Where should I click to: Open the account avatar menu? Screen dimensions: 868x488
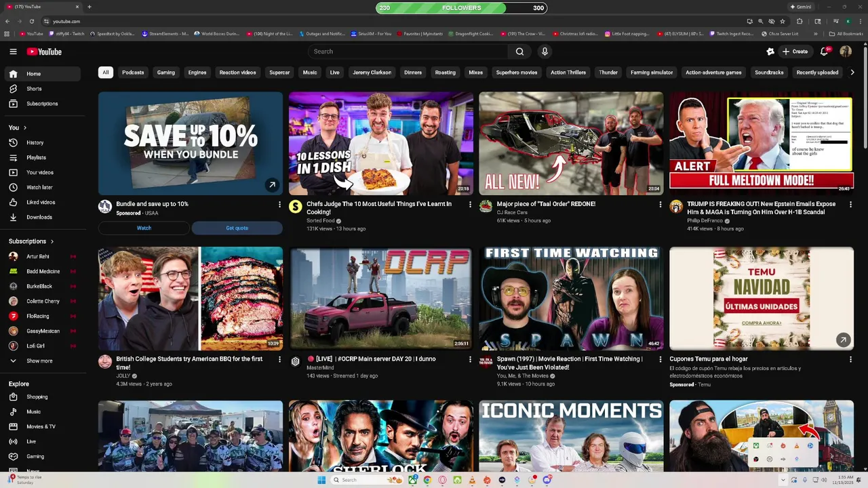pyautogui.click(x=846, y=52)
